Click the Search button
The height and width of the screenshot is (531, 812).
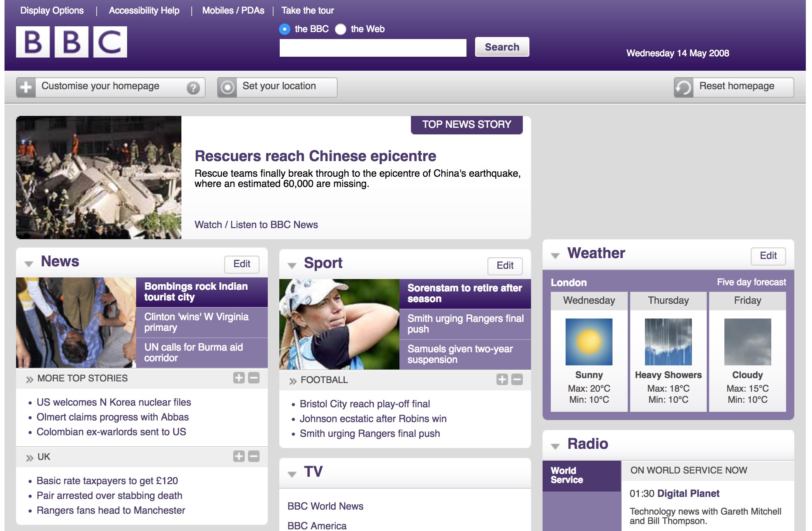[x=502, y=47]
